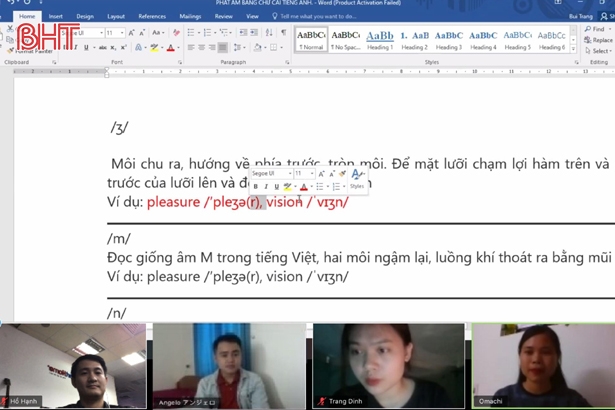Expand the Borders dropdown arrow
Screen dimensions: 615x410
281,48
